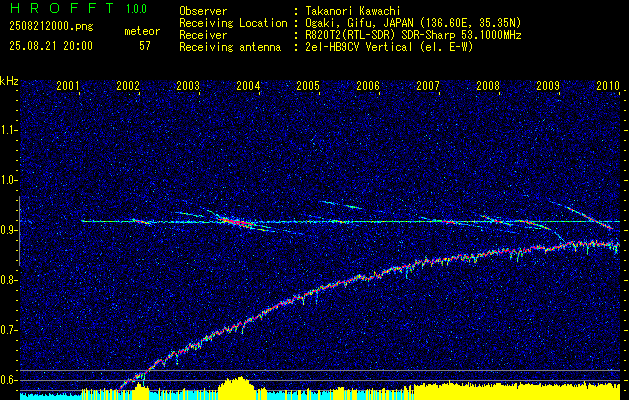
Task: Click the 'Receiver' field label
Action: tap(203, 35)
